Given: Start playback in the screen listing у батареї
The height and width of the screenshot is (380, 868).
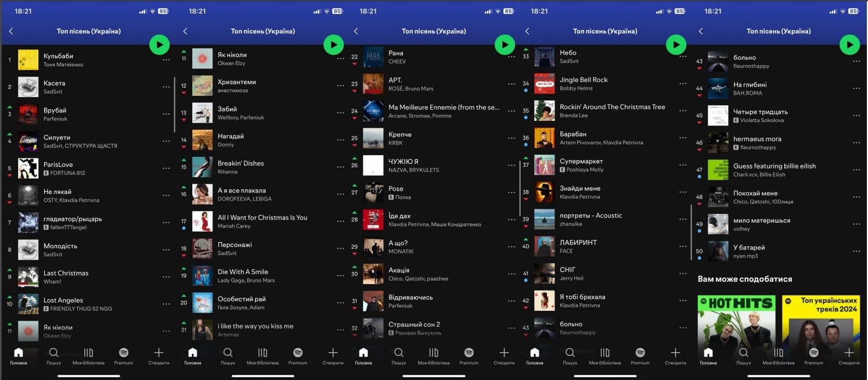Looking at the screenshot, I should (849, 45).
